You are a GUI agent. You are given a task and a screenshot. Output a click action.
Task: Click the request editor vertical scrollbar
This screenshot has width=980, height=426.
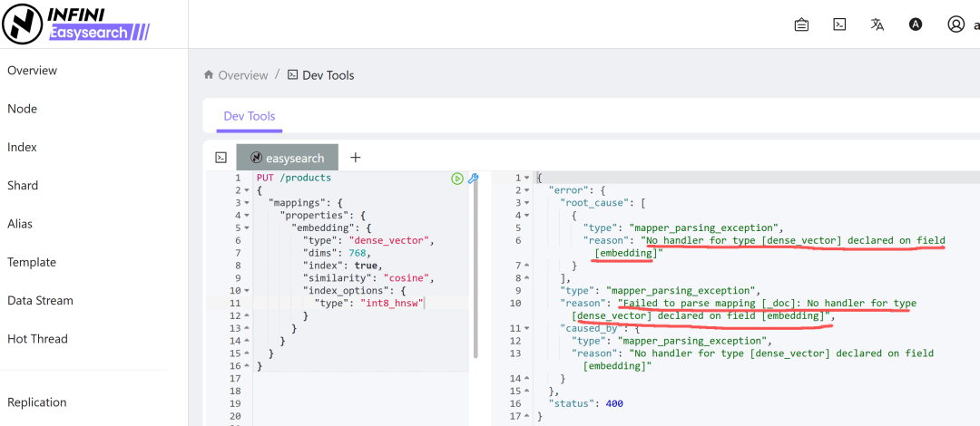tap(475, 267)
